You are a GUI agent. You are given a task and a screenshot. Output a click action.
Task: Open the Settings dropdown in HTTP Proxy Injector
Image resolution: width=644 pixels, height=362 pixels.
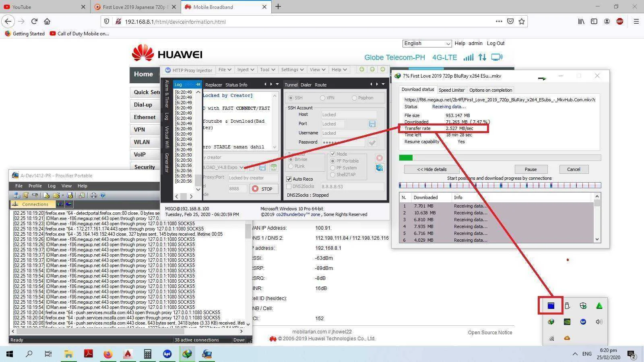[292, 70]
